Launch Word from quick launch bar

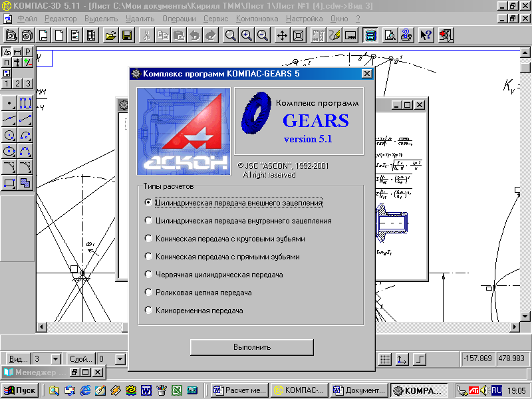146,390
